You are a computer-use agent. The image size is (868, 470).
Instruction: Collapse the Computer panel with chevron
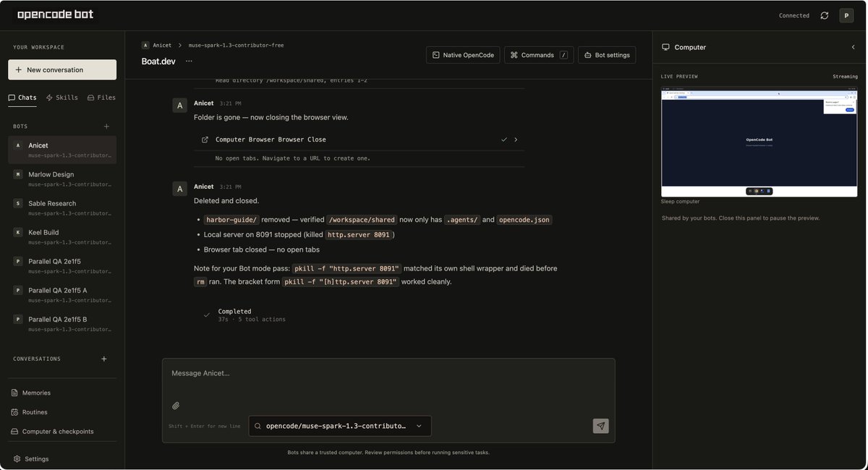click(853, 47)
